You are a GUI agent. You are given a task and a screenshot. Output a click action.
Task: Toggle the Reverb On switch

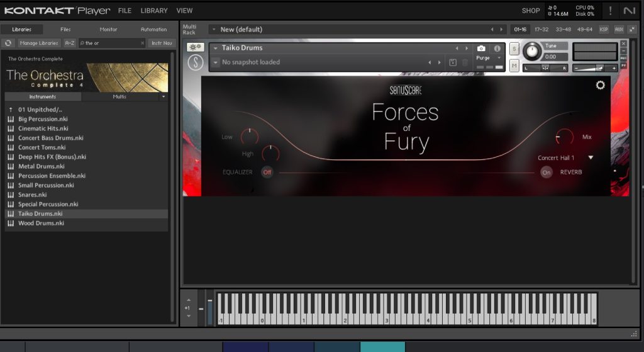[x=546, y=172]
